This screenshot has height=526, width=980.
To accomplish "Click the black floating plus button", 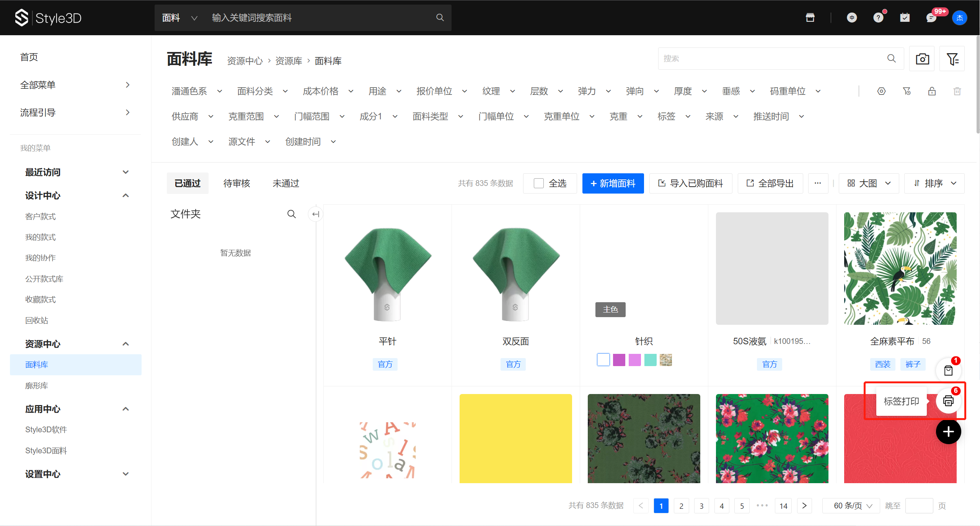I will [x=948, y=432].
